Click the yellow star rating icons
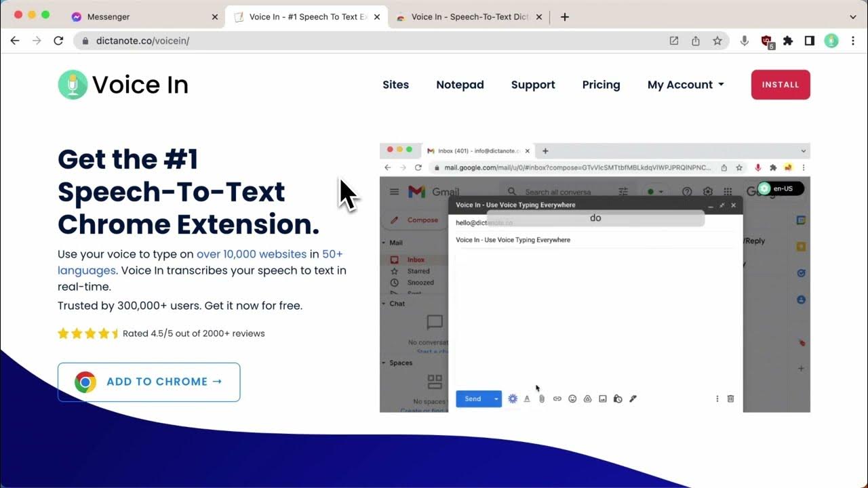 point(88,333)
